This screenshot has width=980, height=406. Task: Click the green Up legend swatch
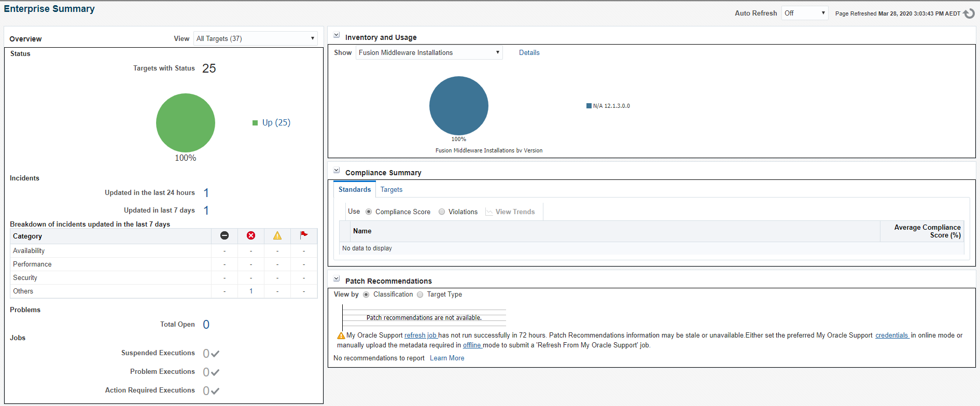pyautogui.click(x=255, y=123)
